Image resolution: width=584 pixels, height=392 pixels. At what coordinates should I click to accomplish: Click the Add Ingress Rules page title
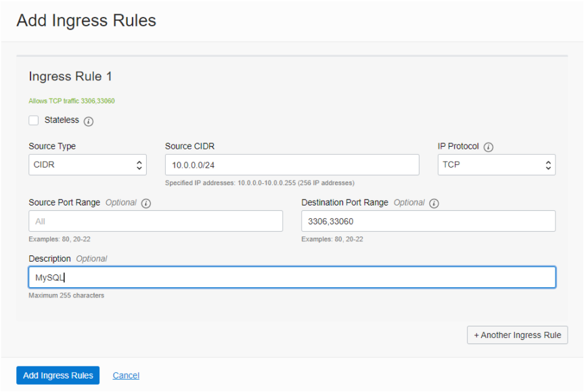tap(86, 20)
